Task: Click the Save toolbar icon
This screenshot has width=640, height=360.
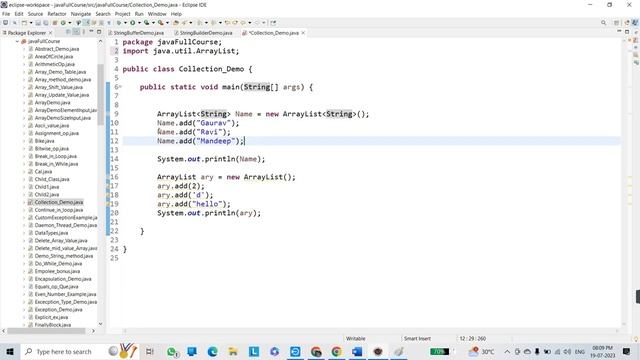Action: [38, 23]
